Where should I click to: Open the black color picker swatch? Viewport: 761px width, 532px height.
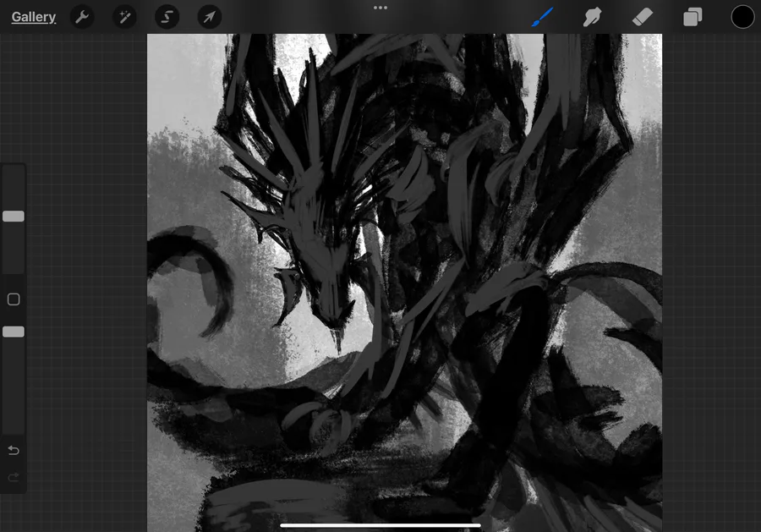[742, 17]
